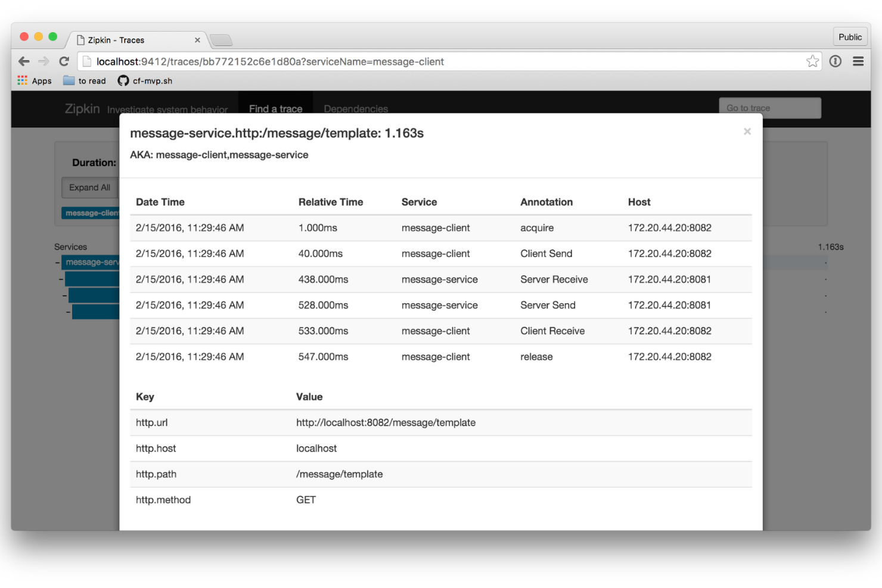Collapse the third span row in the tree
The image size is (882, 588).
coord(64,295)
